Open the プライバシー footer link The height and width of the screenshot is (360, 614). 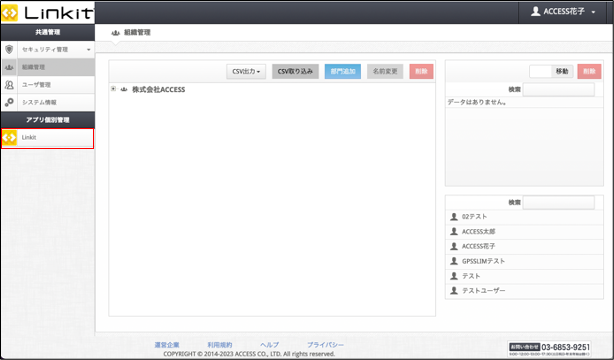(325, 345)
